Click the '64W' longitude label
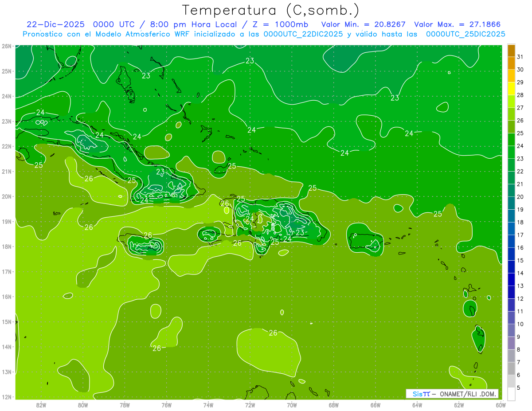532x411 pixels. (x=417, y=405)
